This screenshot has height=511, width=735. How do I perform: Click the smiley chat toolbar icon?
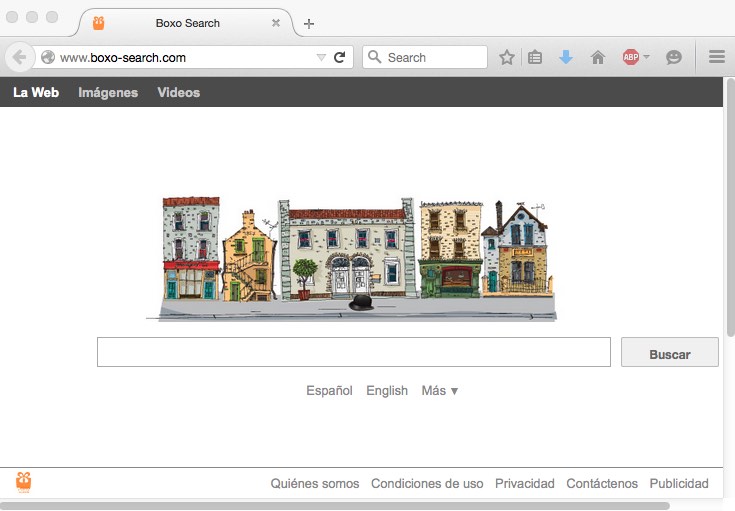point(674,58)
